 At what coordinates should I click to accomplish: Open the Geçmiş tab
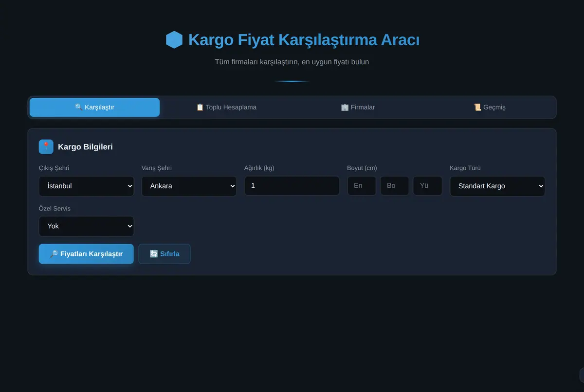[x=490, y=107]
